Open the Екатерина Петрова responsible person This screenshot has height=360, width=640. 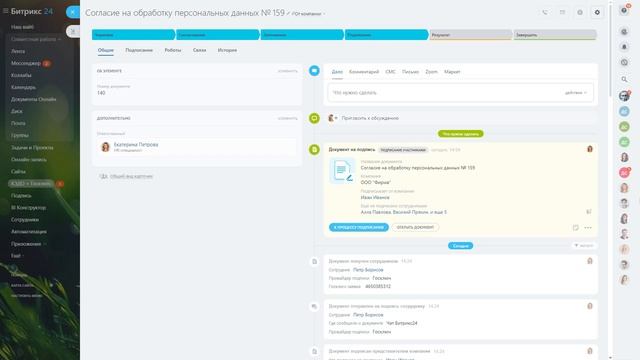(136, 144)
